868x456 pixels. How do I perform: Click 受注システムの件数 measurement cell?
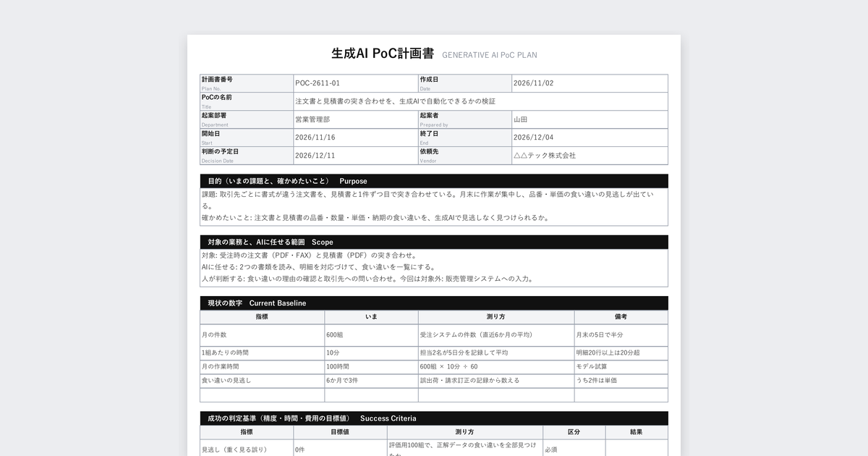click(496, 335)
